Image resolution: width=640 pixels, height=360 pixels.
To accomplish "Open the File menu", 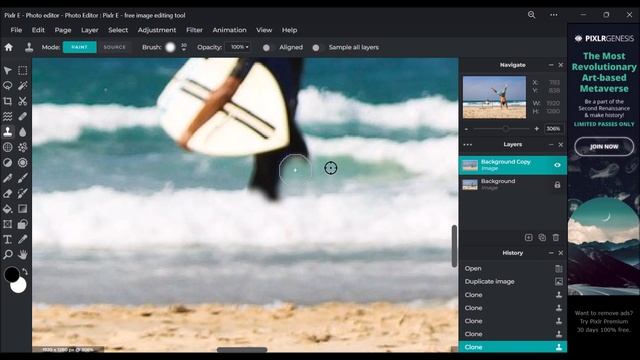I will [16, 30].
